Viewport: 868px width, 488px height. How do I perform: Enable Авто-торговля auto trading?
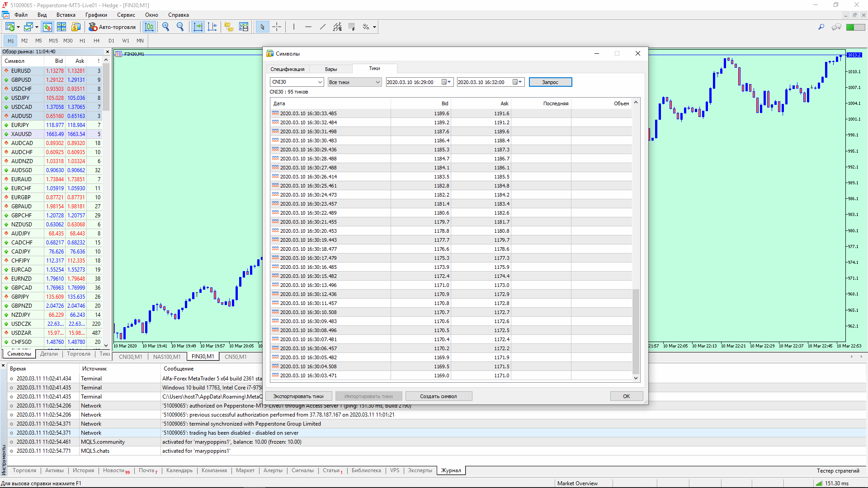point(112,27)
